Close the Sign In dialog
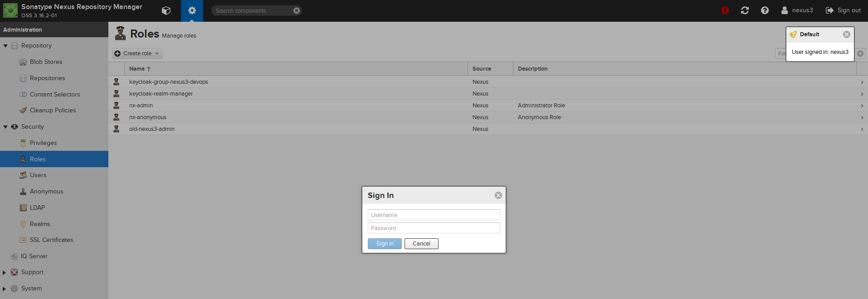The width and height of the screenshot is (868, 299). (x=498, y=195)
